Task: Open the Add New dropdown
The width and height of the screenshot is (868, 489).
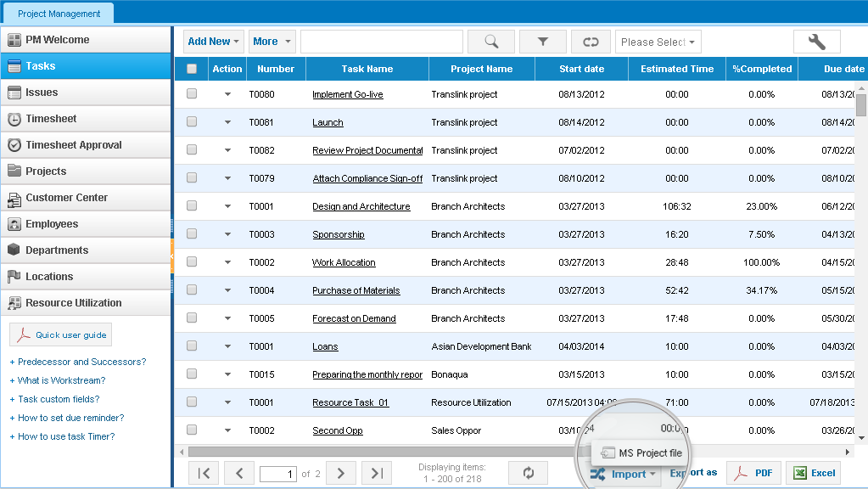Action: 214,42
